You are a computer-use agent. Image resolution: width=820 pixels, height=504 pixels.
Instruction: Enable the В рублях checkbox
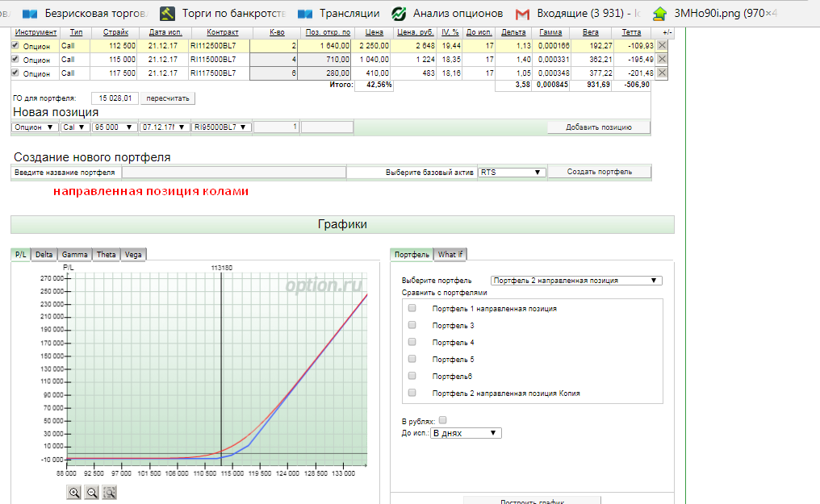[442, 420]
